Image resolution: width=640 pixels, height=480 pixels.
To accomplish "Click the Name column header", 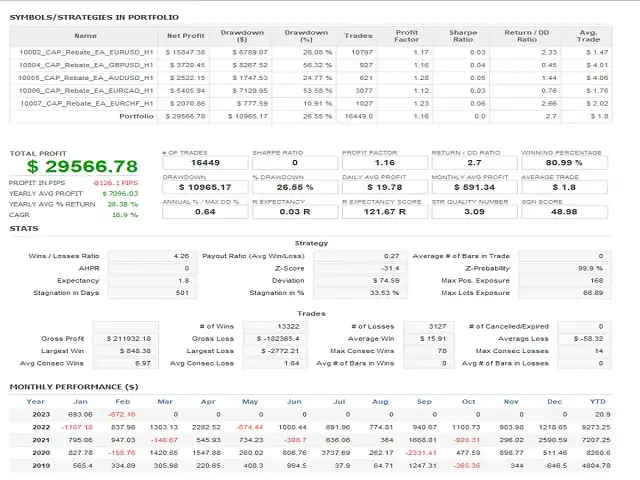I will [85, 36].
